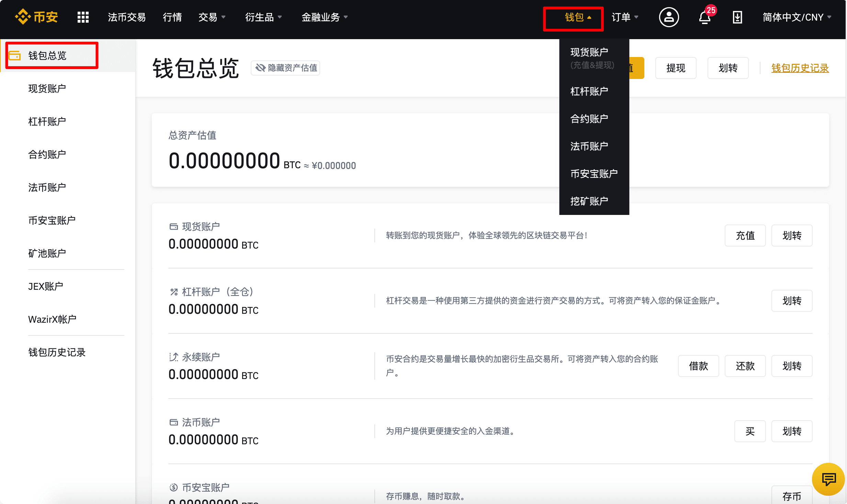The image size is (847, 504).
Task: Open the 简体中文/CNY language selector
Action: (797, 17)
